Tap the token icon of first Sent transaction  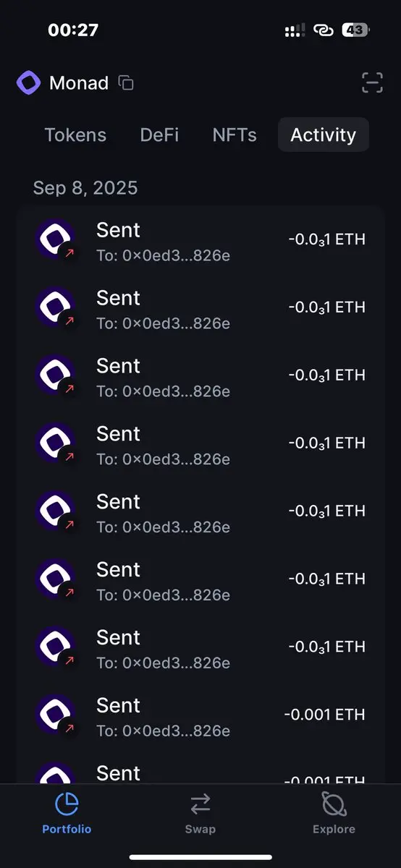(56, 240)
